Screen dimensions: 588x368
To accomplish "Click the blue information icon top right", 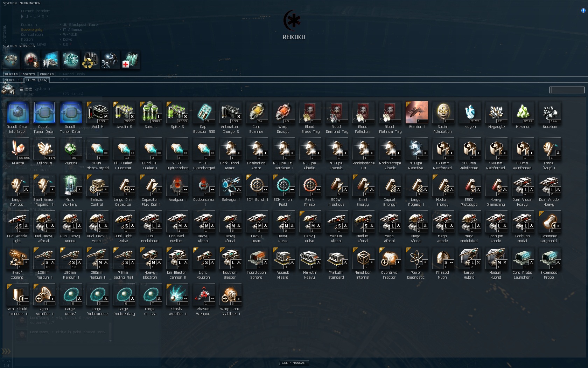I will pos(583,11).
